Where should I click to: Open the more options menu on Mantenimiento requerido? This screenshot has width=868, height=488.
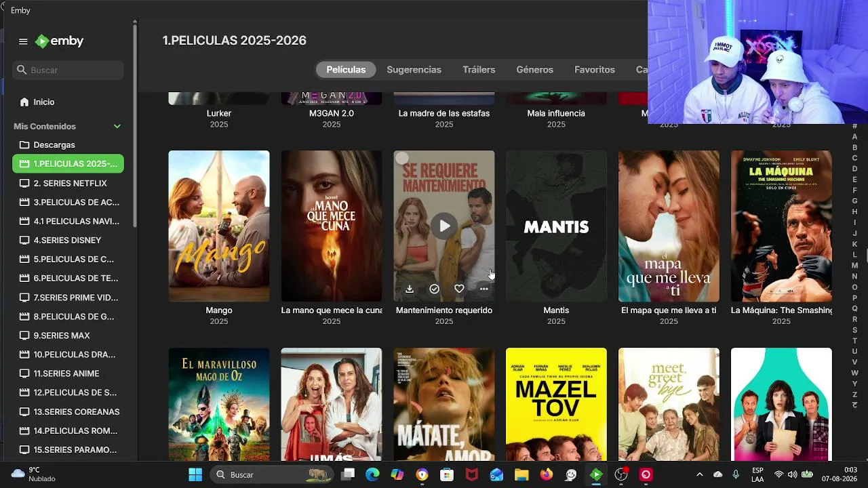[x=484, y=289]
